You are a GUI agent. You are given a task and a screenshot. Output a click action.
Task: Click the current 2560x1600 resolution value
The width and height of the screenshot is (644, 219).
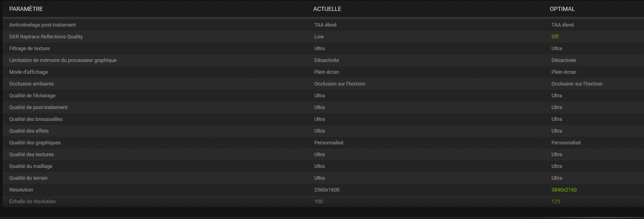pos(327,190)
